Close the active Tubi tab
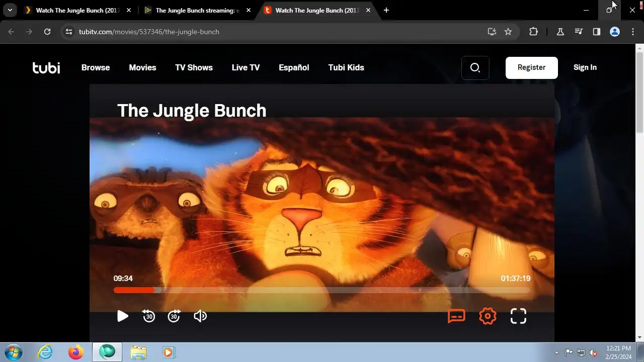The height and width of the screenshot is (362, 644). pos(368,10)
